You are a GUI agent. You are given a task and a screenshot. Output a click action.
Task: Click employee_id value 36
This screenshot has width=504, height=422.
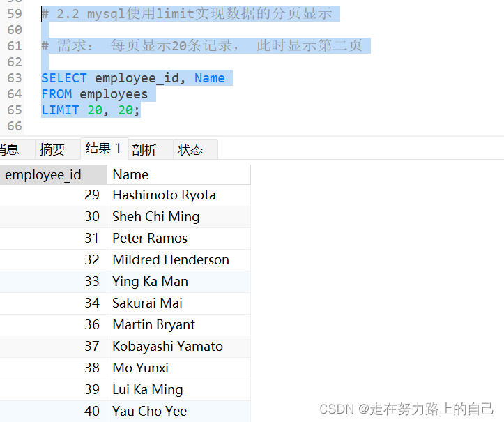coord(54,325)
